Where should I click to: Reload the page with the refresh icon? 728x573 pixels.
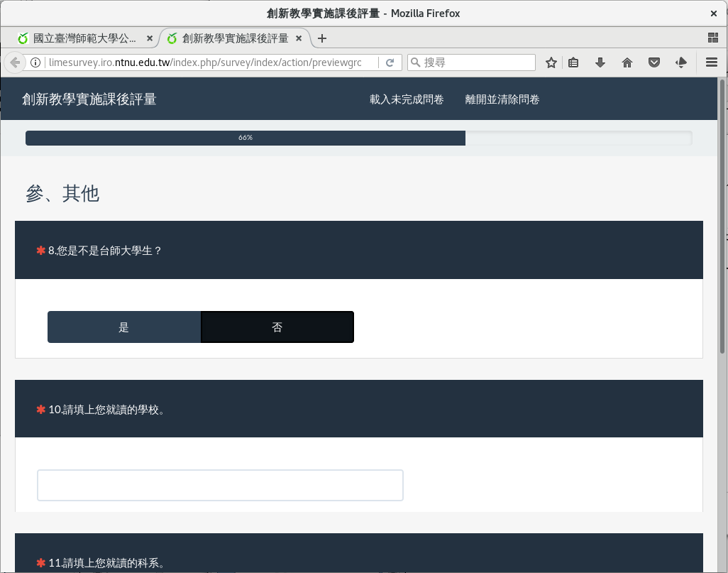point(390,62)
